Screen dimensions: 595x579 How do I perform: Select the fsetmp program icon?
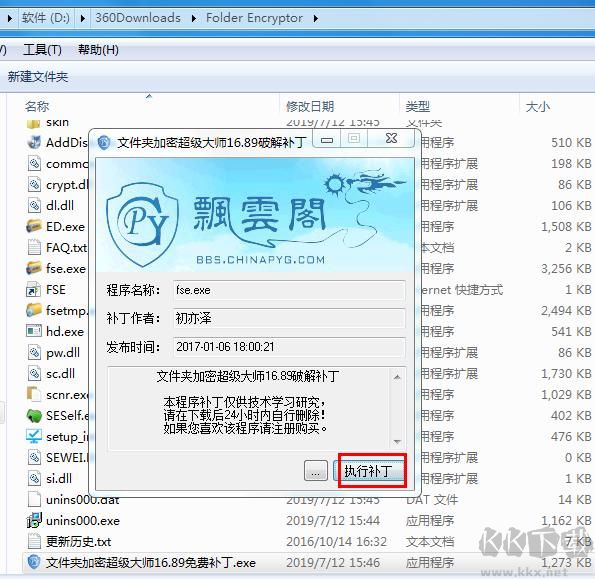[x=34, y=310]
